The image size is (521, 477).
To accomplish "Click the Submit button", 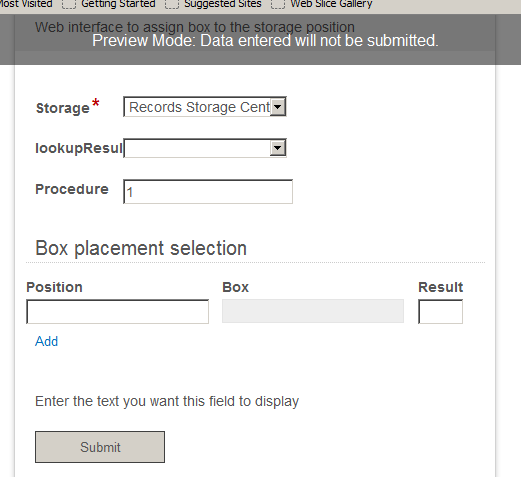I will click(100, 447).
